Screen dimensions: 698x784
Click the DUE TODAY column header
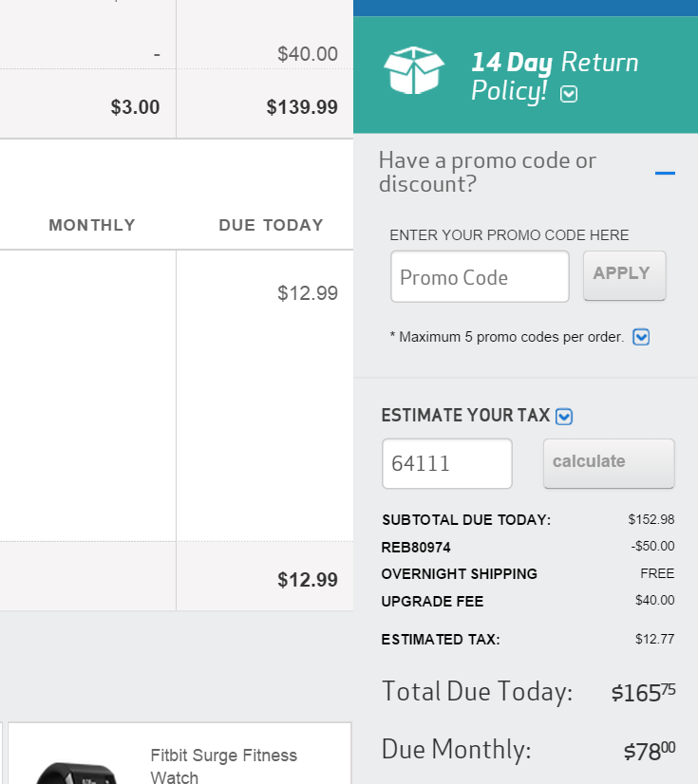[272, 225]
